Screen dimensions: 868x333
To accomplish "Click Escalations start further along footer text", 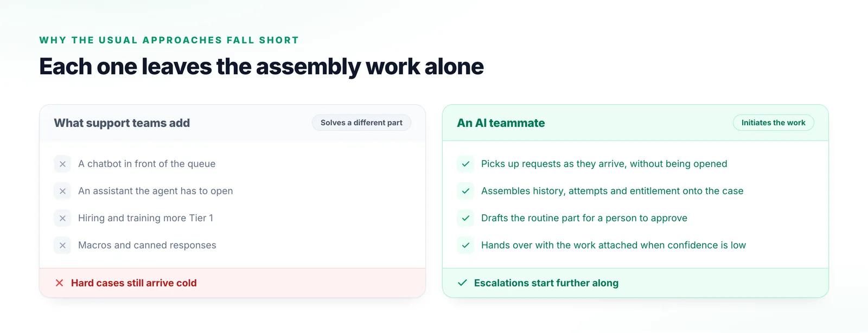I will pyautogui.click(x=546, y=283).
